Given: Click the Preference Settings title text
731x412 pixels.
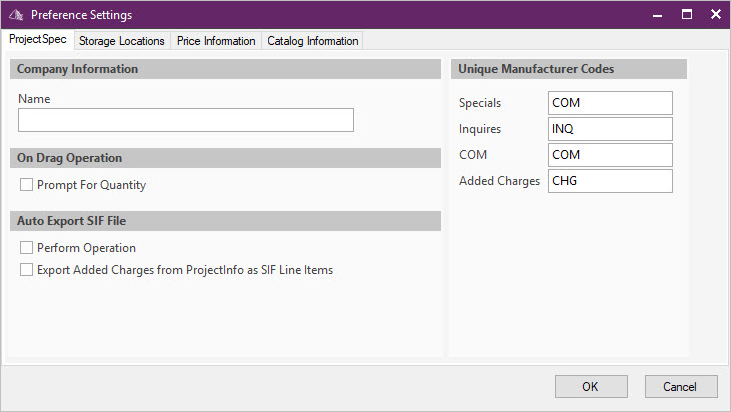Looking at the screenshot, I should point(82,15).
